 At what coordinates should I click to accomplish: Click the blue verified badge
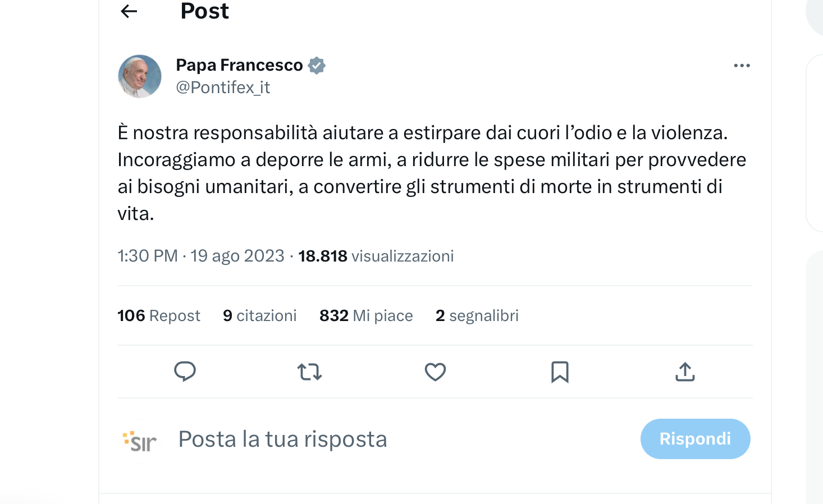(317, 66)
